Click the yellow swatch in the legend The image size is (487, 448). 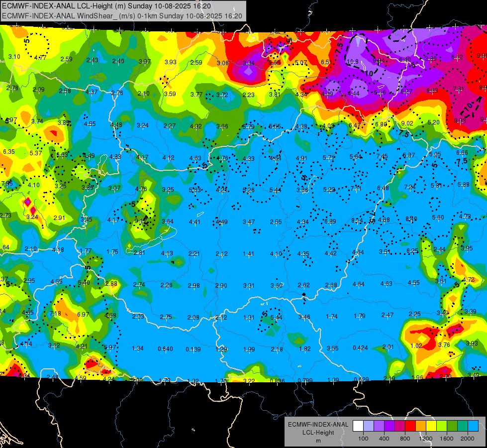point(431,426)
